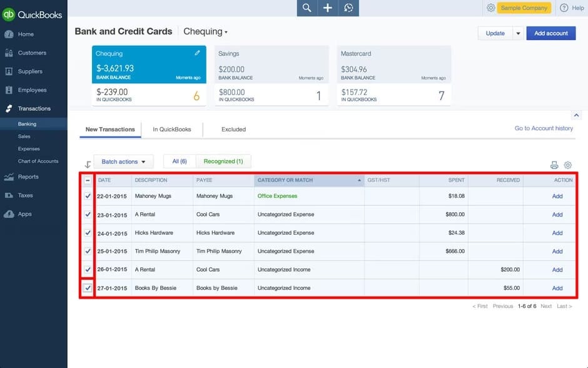588x368 pixels.
Task: Open Reports in the left sidebar
Action: [x=28, y=177]
